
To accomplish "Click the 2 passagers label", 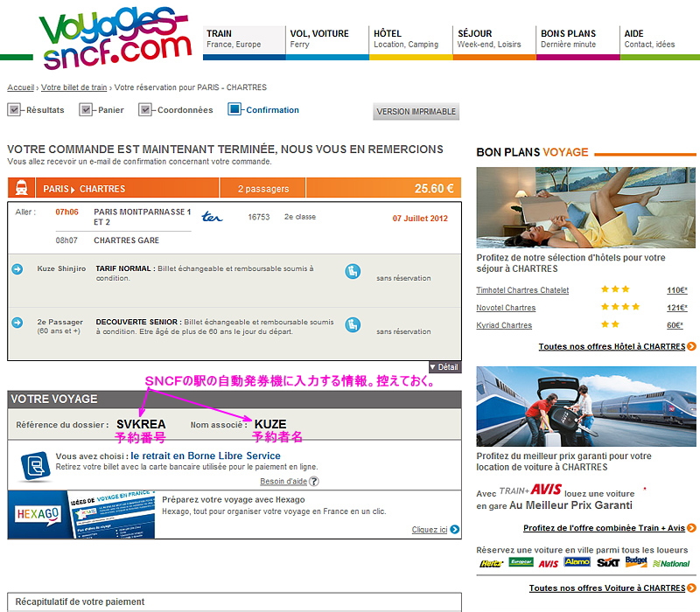I will (x=263, y=189).
